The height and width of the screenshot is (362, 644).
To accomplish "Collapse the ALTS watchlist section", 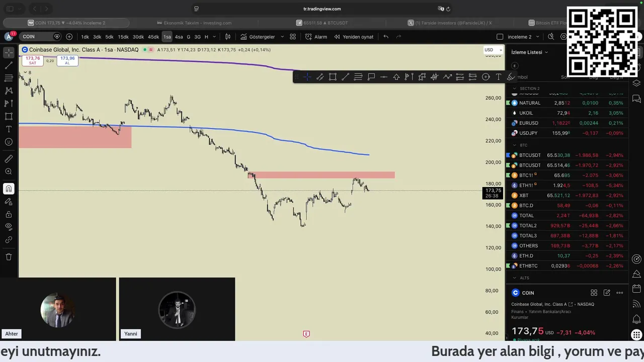I will [514, 278].
